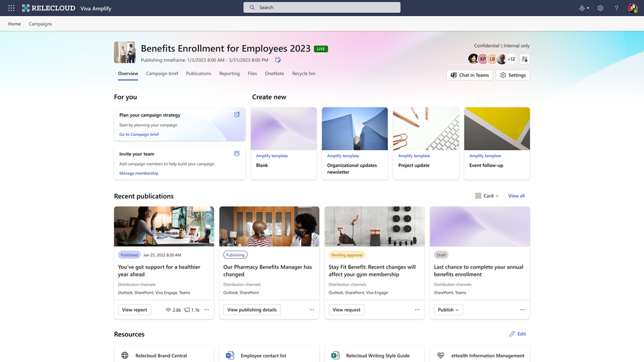Click the Relecloud logo
The width and height of the screenshot is (644, 362).
point(48,8)
